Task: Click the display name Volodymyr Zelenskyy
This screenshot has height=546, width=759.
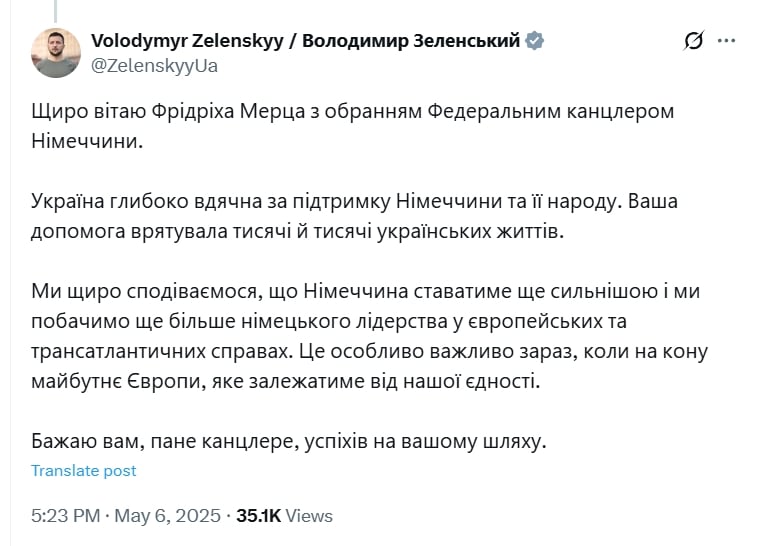Action: 187,41
